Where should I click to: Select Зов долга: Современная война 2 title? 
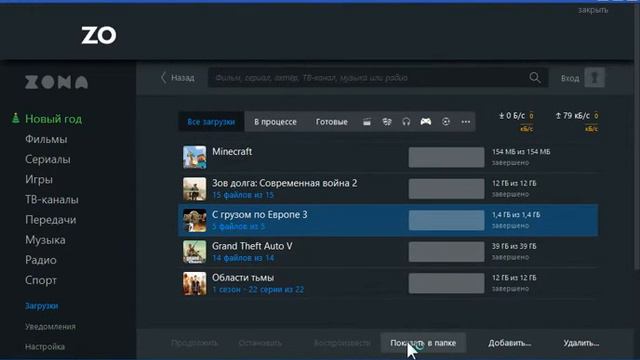284,183
